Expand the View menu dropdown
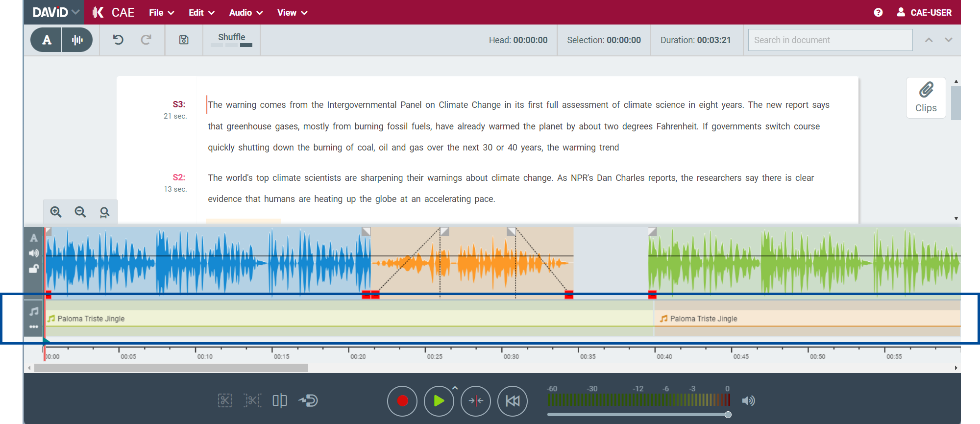Viewport: 980px width, 424px height. point(292,12)
